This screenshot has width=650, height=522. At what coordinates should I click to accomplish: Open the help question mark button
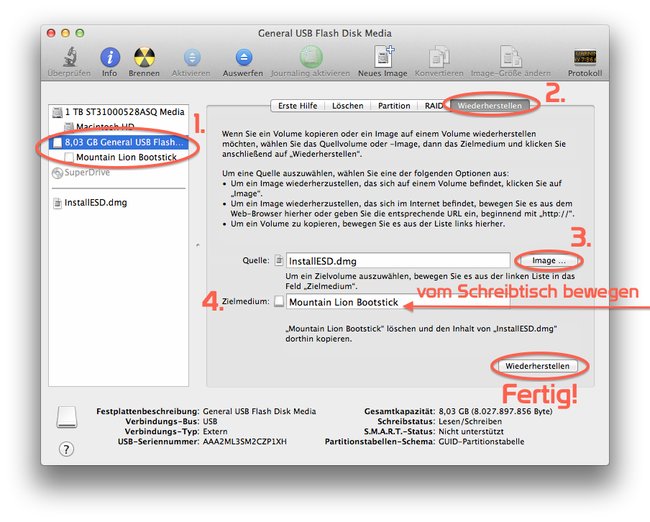66,449
